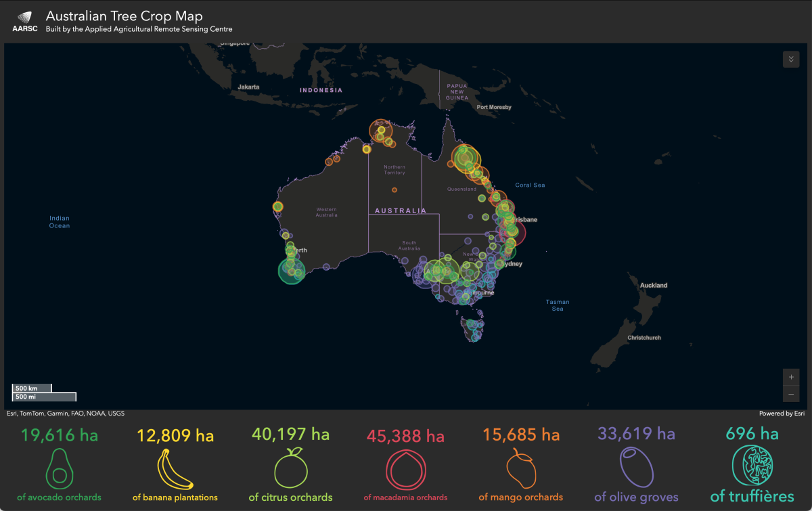812x511 pixels.
Task: Click the Tasman Sea label
Action: (558, 305)
